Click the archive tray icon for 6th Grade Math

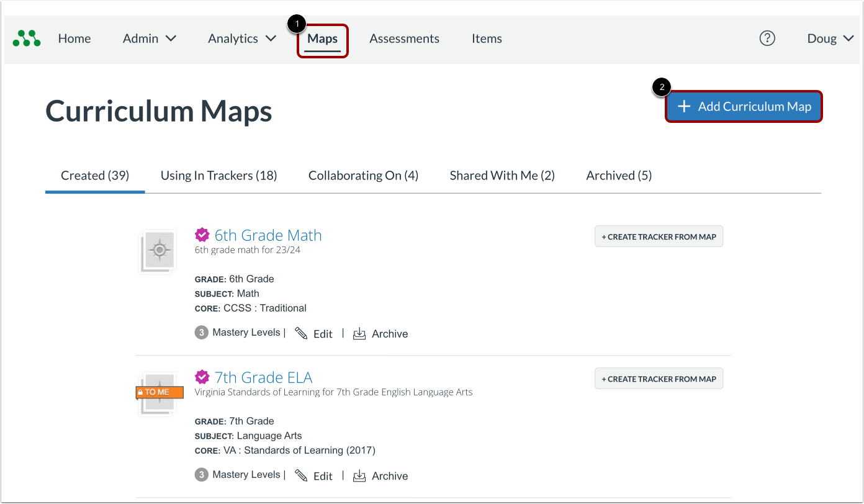(359, 334)
